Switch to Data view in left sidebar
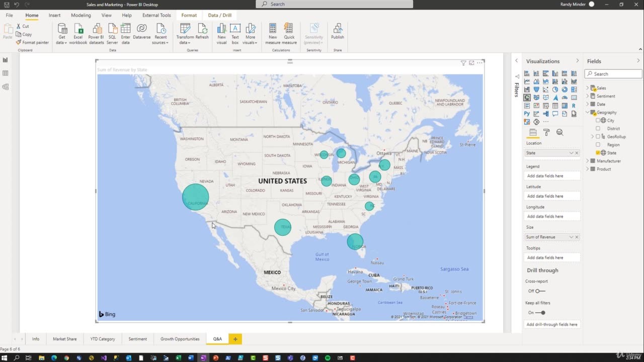The height and width of the screenshot is (362, 644). click(6, 73)
